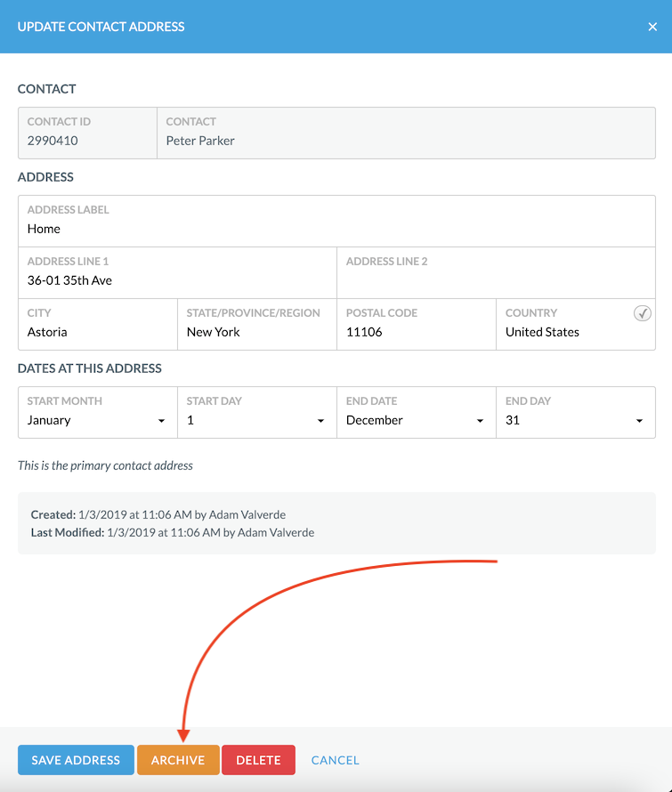The image size is (672, 792).
Task: Open the End Day dropdown
Action: pos(576,413)
